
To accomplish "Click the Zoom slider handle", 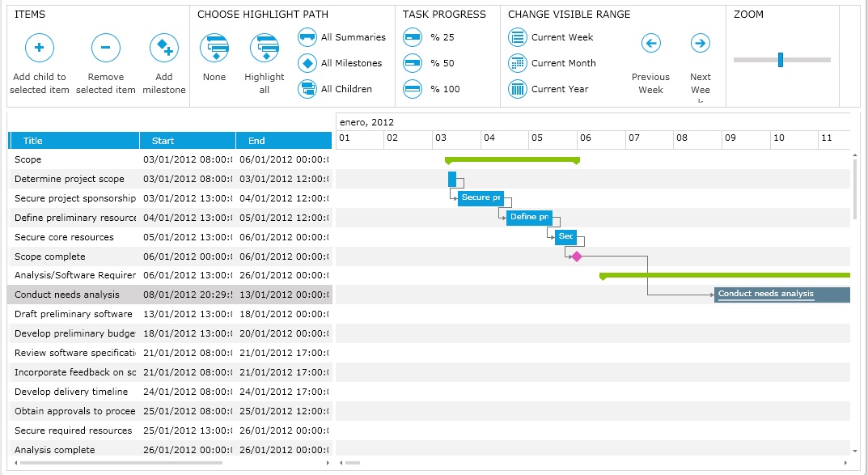I will point(781,60).
